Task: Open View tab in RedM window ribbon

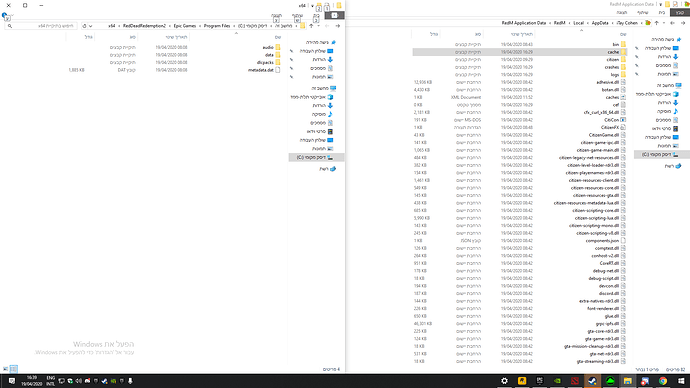Action: 622,12
